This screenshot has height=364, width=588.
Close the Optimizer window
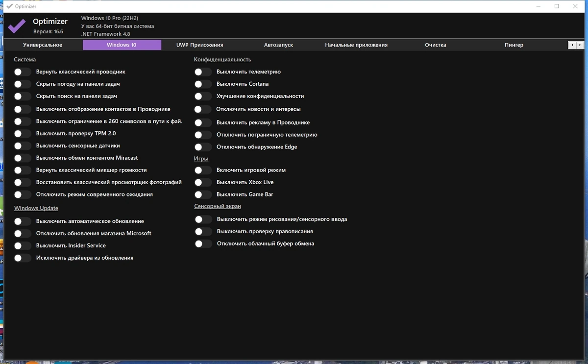coord(576,6)
